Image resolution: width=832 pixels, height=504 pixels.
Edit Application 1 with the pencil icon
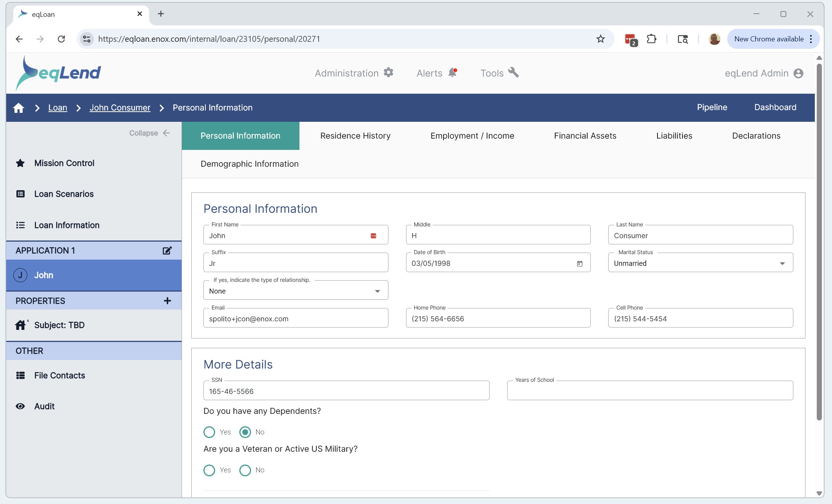(167, 251)
